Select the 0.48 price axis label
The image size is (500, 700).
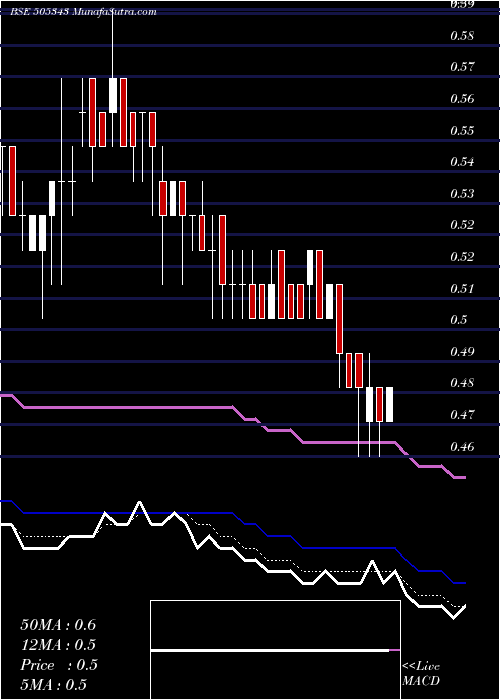point(462,383)
